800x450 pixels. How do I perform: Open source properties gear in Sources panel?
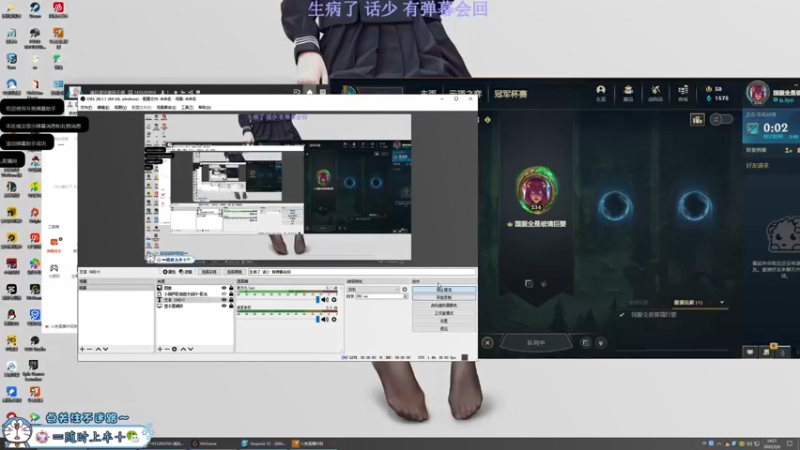point(174,349)
